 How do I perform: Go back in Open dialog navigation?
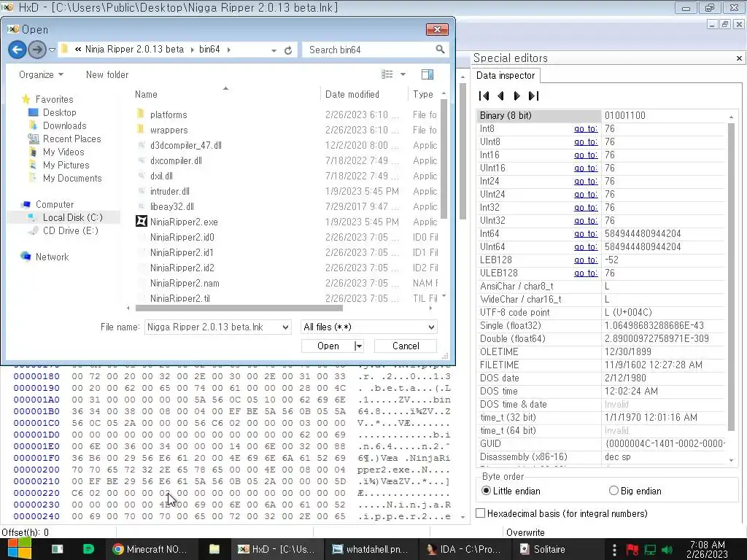(x=18, y=50)
